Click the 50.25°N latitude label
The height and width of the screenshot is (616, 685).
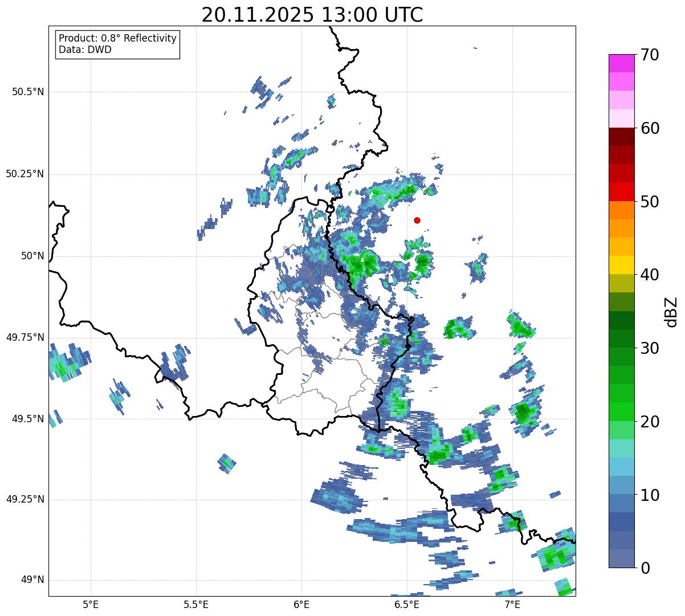[25, 174]
